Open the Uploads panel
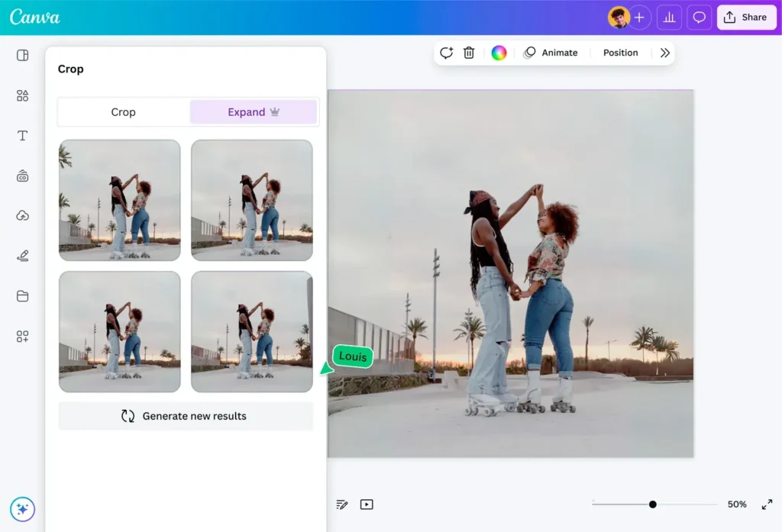782x532 pixels. [x=22, y=215]
